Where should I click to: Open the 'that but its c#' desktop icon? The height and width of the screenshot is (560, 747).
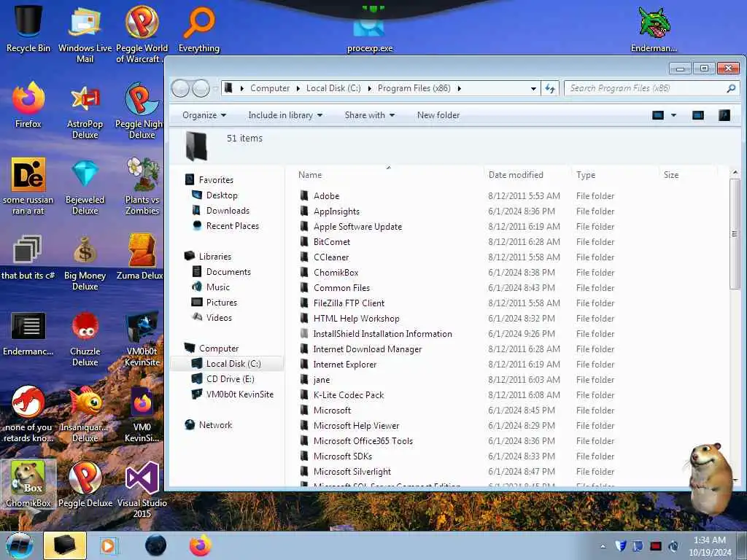click(x=28, y=257)
